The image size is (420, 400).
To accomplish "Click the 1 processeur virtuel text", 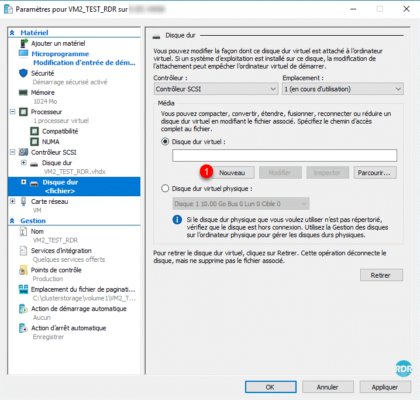I will click(61, 121).
